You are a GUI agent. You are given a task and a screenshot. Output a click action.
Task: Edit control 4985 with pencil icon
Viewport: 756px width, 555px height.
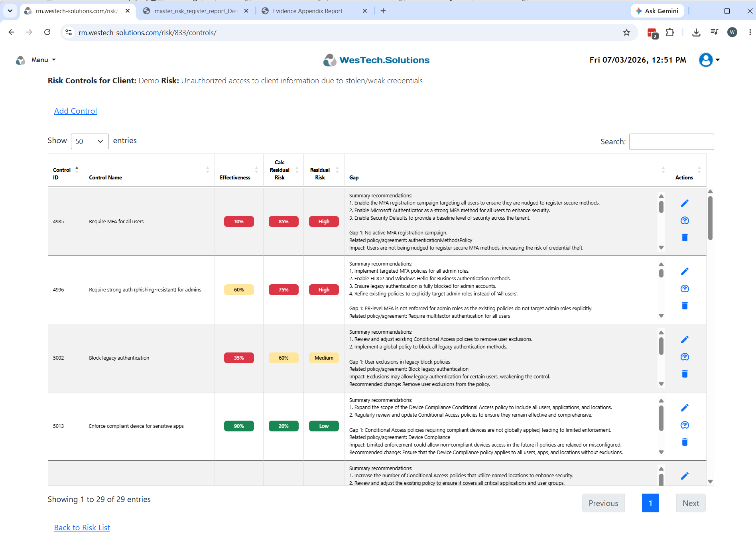click(685, 203)
